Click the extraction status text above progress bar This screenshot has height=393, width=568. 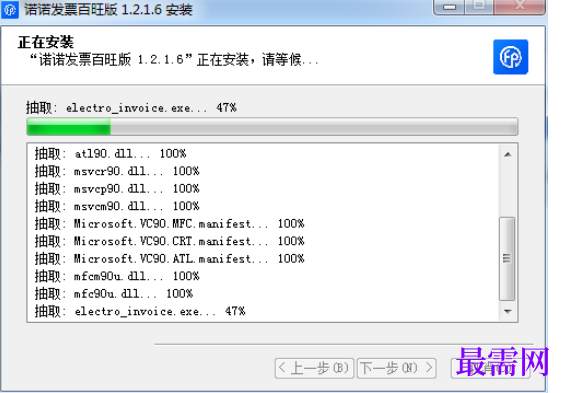click(131, 108)
